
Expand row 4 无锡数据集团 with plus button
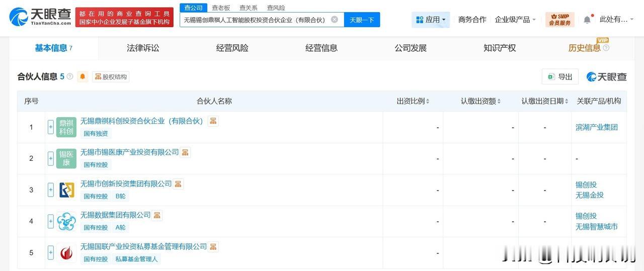point(51,221)
